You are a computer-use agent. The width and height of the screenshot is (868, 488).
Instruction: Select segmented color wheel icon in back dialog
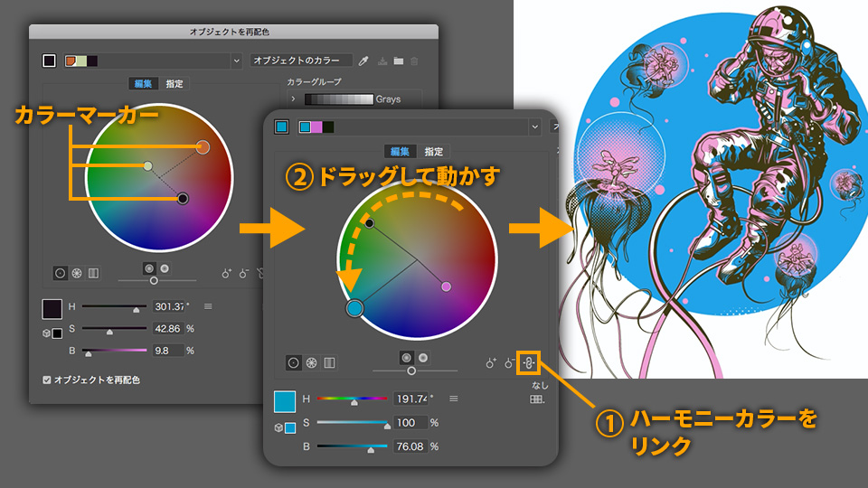(77, 273)
